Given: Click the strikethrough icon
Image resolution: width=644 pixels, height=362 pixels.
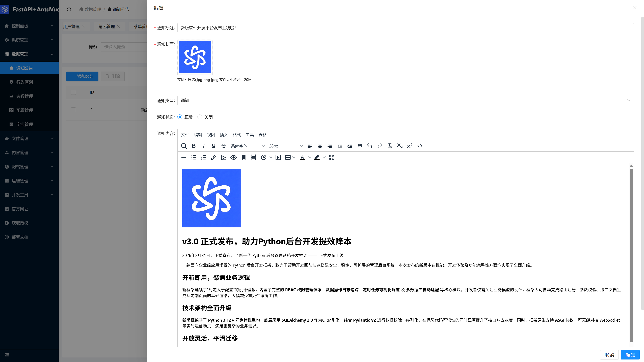Looking at the screenshot, I should click(x=224, y=146).
